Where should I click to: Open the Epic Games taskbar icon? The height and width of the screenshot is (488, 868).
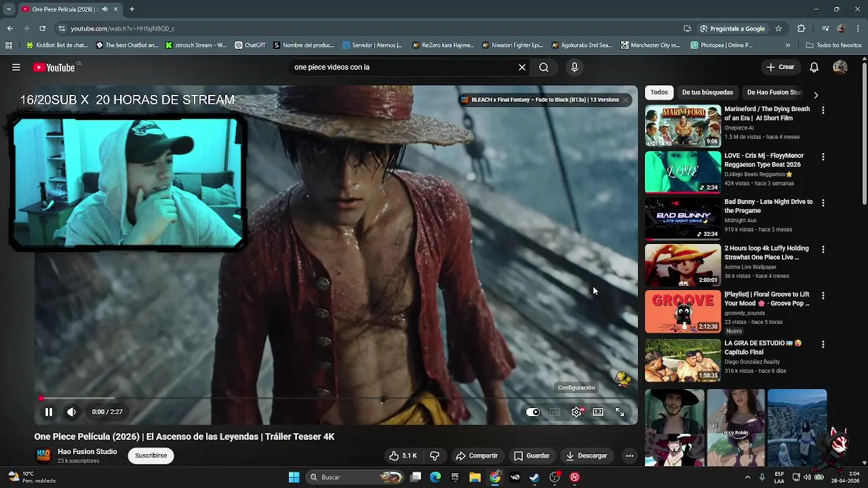point(455,477)
